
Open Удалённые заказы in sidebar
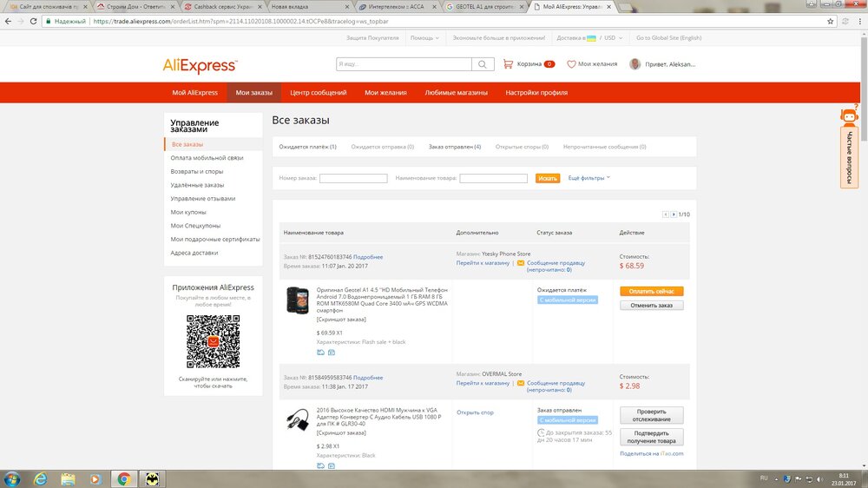[197, 185]
